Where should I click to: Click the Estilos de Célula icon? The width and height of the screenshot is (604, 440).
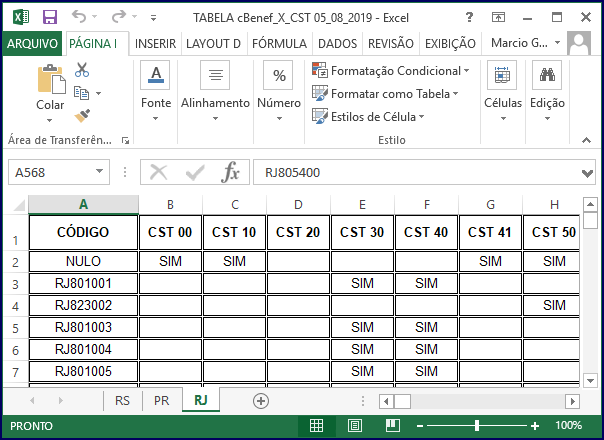[320, 116]
